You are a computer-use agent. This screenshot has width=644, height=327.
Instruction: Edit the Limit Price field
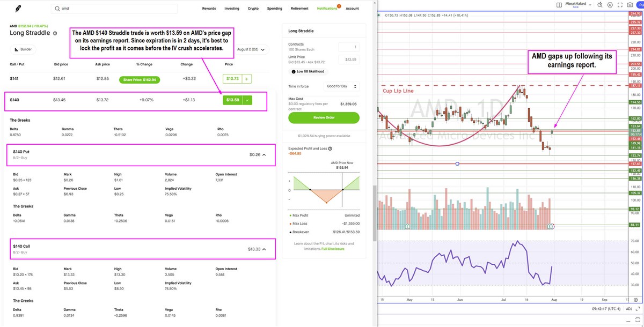click(349, 60)
